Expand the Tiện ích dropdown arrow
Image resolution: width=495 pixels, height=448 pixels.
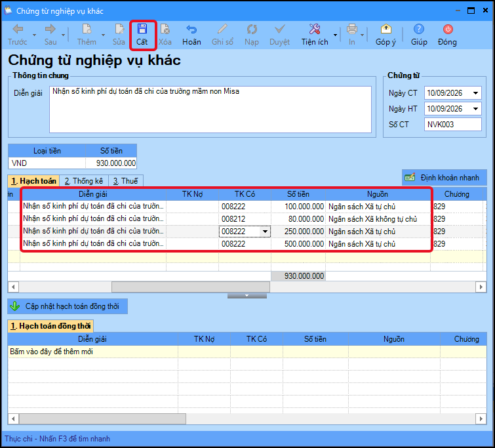[335, 35]
